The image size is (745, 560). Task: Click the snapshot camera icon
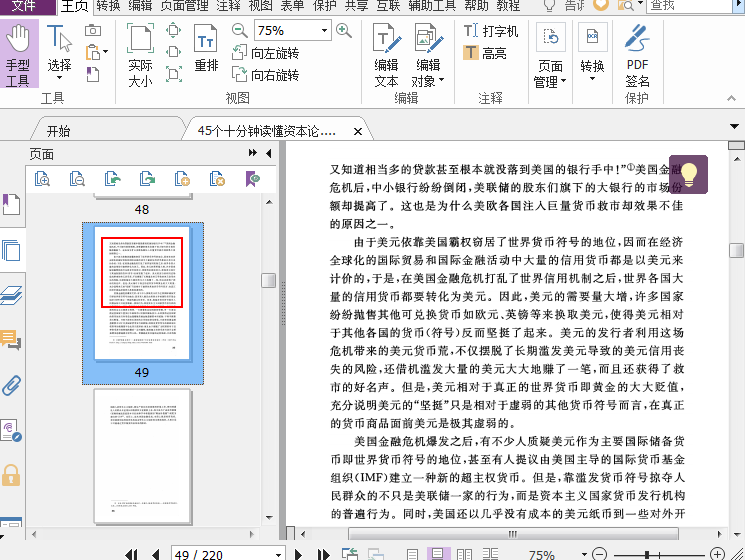[93, 31]
